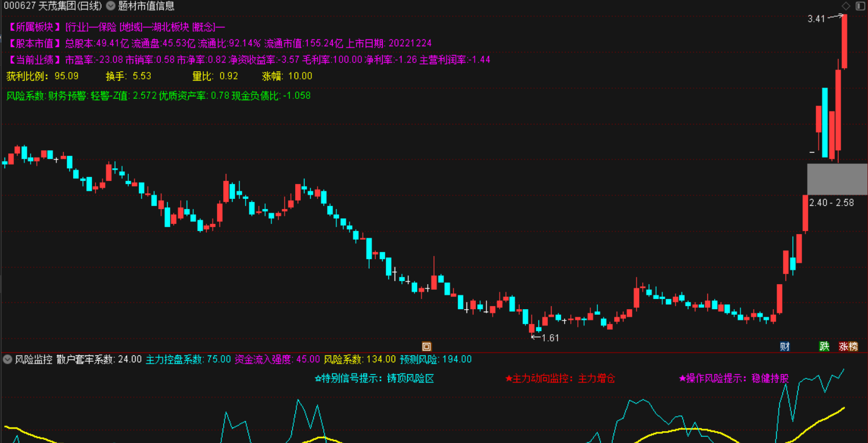Click the 3.41 high price label
The width and height of the screenshot is (868, 443).
816,19
